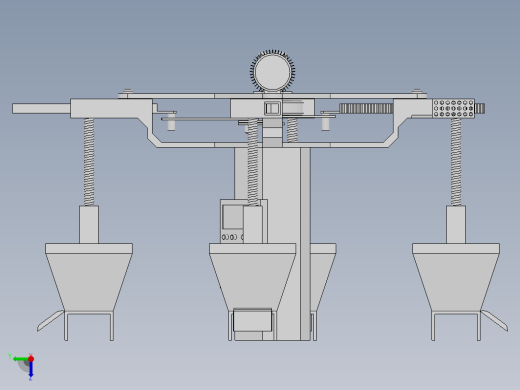Click the red X axis dot of the triad
Viewport: 520px width, 390px height.
pyautogui.click(x=31, y=359)
